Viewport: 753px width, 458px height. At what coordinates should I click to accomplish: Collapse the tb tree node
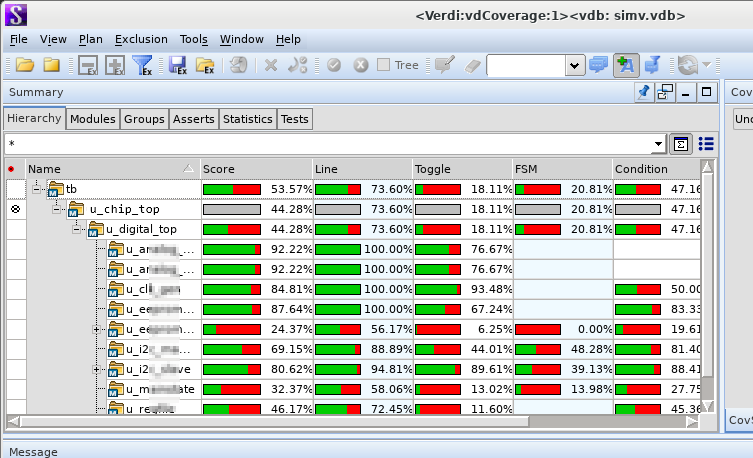(x=37, y=189)
